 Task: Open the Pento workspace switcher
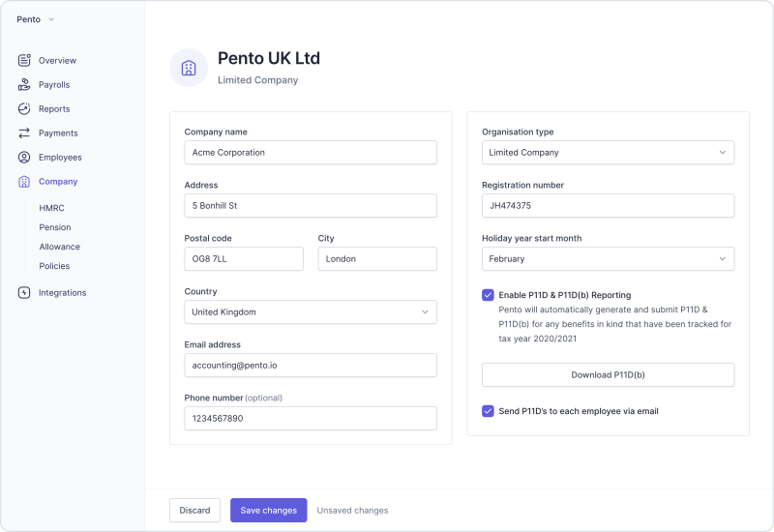tap(36, 19)
